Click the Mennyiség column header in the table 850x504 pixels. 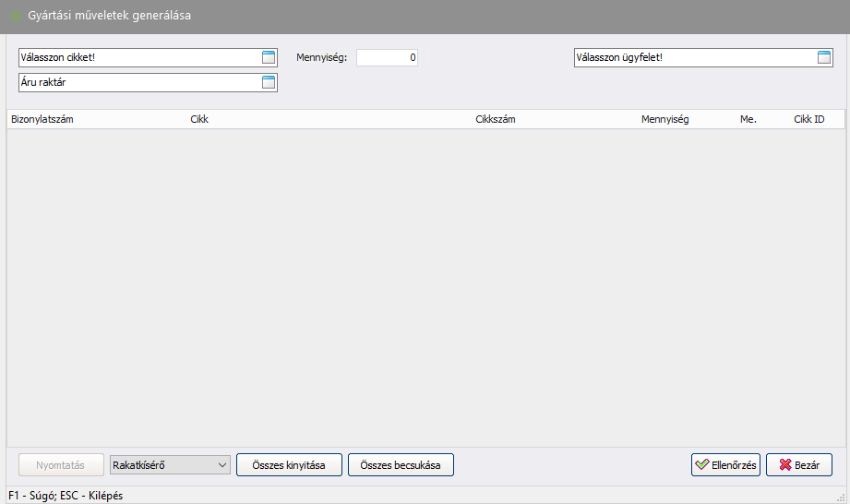pos(664,120)
